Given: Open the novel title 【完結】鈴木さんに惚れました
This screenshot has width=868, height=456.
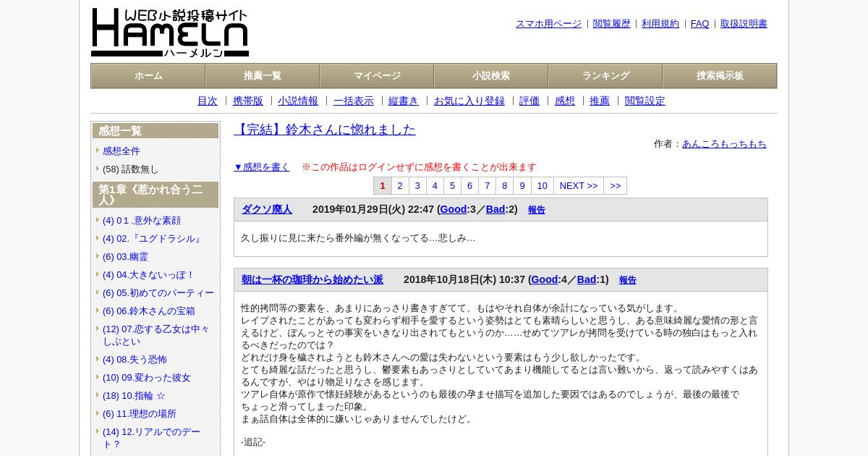Looking at the screenshot, I should [325, 130].
